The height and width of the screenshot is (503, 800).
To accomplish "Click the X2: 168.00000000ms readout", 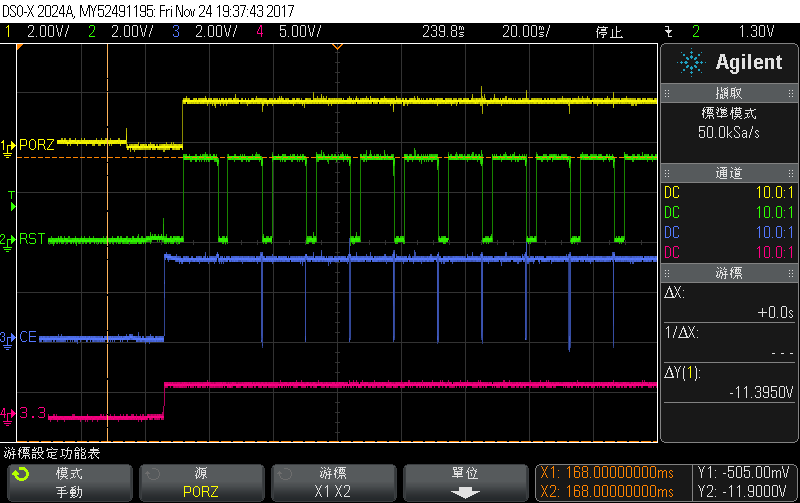I will pyautogui.click(x=607, y=492).
